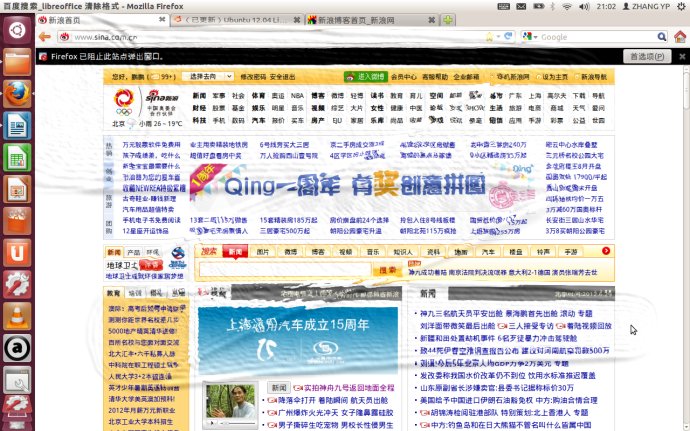690x431 pixels.
Task: Click the green 进入微博 button
Action: 366,77
